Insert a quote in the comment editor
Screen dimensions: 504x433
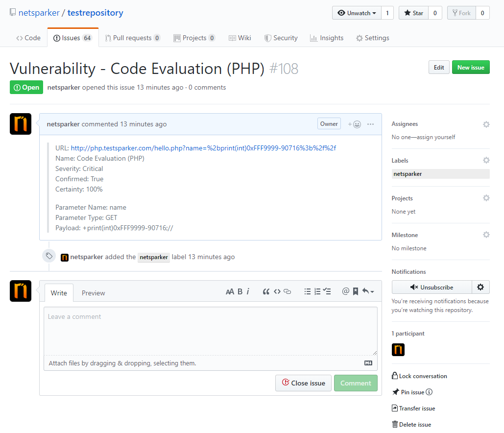(x=266, y=291)
